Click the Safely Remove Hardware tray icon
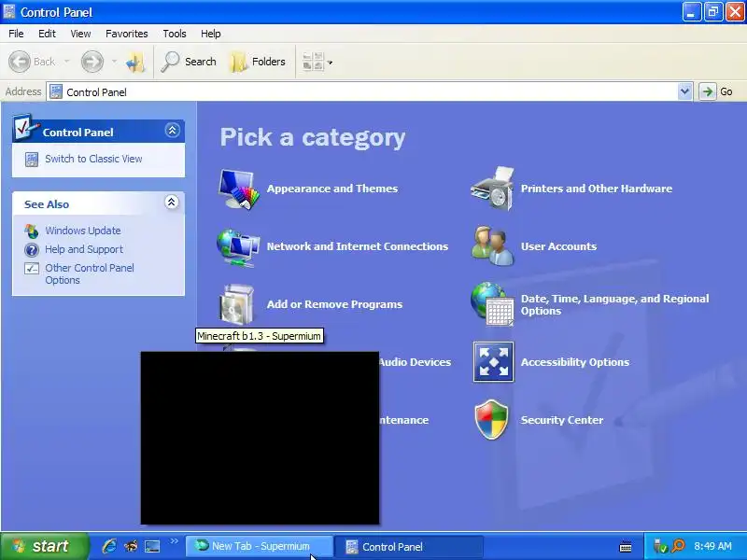Image resolution: width=747 pixels, height=560 pixels. coord(660,546)
